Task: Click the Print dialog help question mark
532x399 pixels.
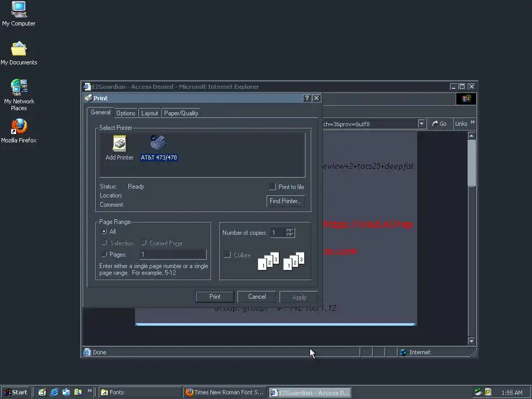Action: [x=307, y=98]
